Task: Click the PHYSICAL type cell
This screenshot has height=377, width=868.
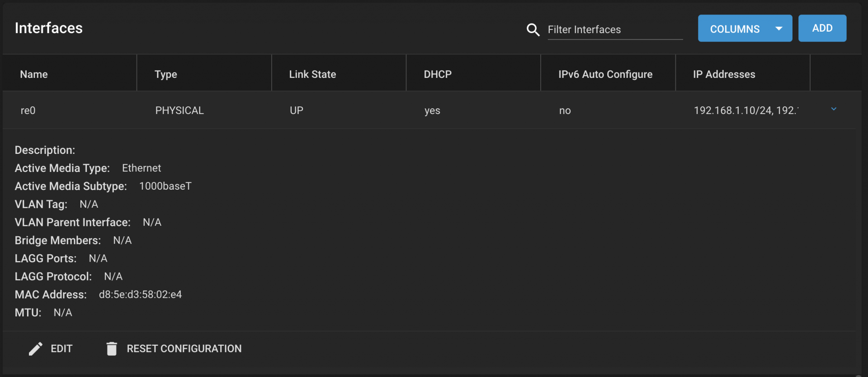Action: point(179,110)
